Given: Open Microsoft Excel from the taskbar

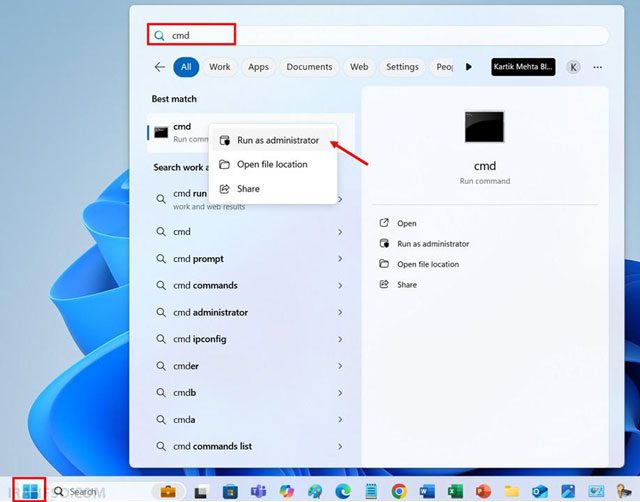Looking at the screenshot, I should point(455,492).
